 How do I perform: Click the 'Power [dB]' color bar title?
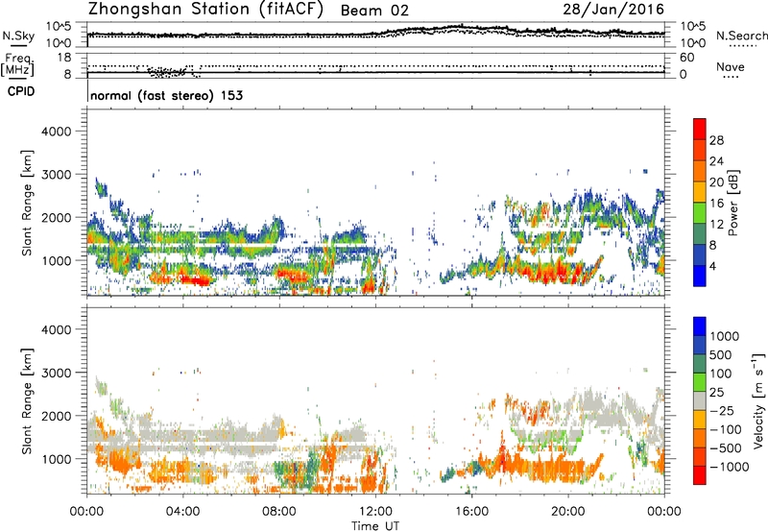point(732,203)
